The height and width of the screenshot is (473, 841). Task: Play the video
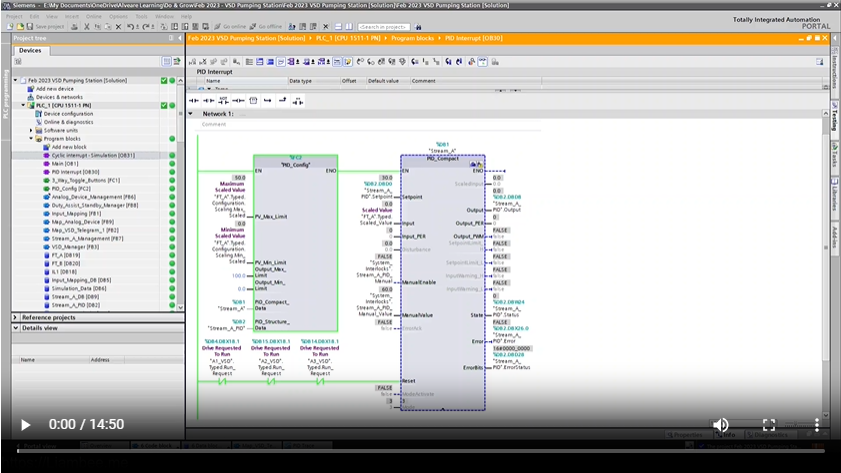(x=26, y=425)
